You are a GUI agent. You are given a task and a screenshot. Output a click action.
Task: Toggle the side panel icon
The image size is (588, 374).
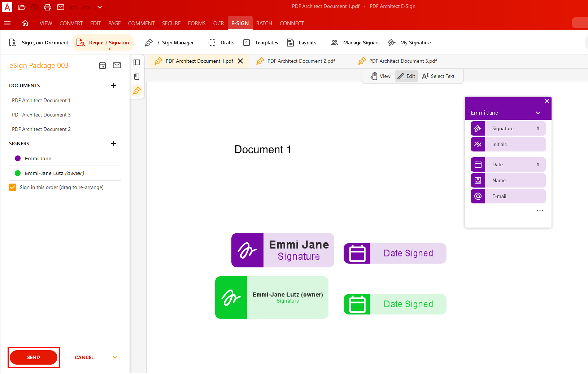click(137, 62)
